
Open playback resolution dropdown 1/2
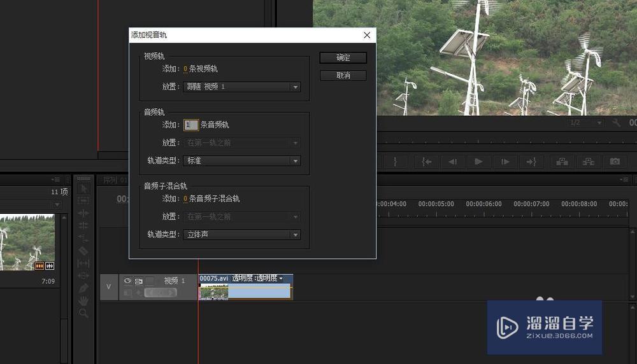(585, 123)
